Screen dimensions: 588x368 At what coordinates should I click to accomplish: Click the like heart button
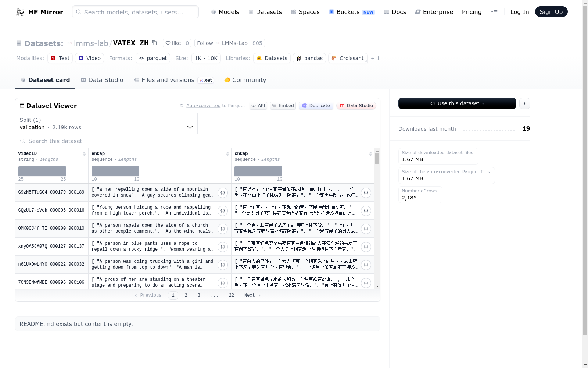[173, 43]
